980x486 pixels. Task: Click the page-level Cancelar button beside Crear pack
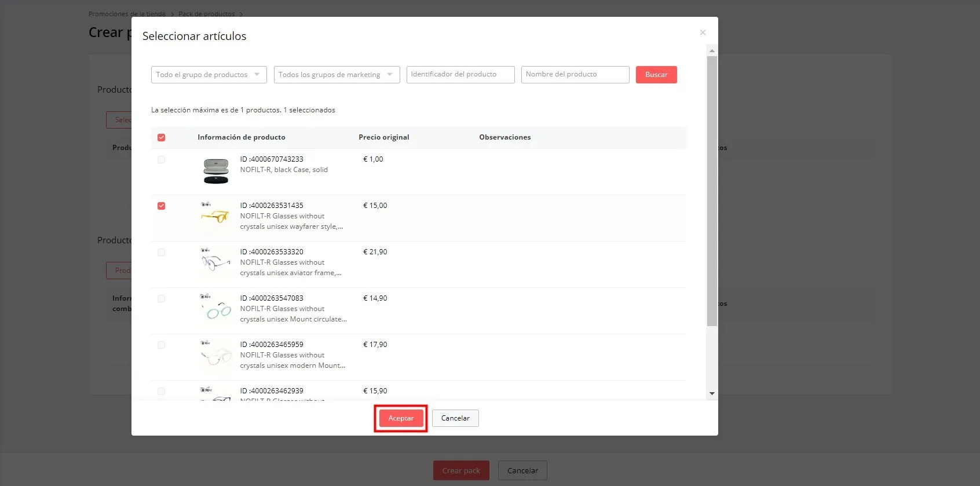[522, 470]
